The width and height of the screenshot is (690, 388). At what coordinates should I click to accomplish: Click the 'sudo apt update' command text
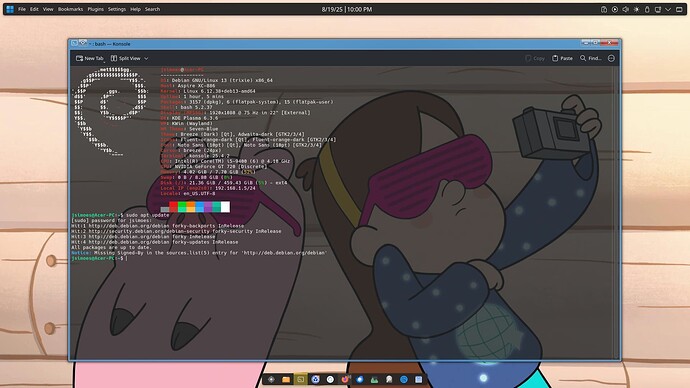point(147,215)
